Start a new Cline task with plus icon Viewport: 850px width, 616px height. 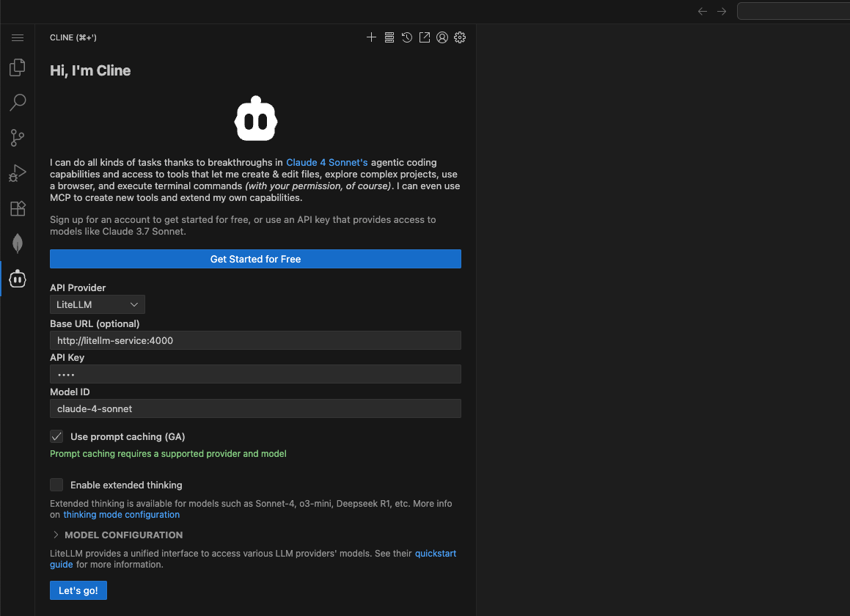pyautogui.click(x=371, y=37)
